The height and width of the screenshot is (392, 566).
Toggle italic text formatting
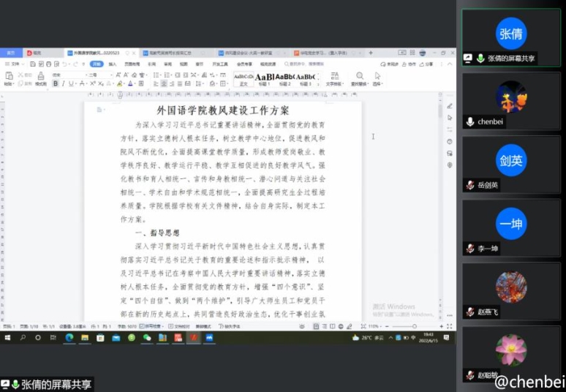pos(63,84)
